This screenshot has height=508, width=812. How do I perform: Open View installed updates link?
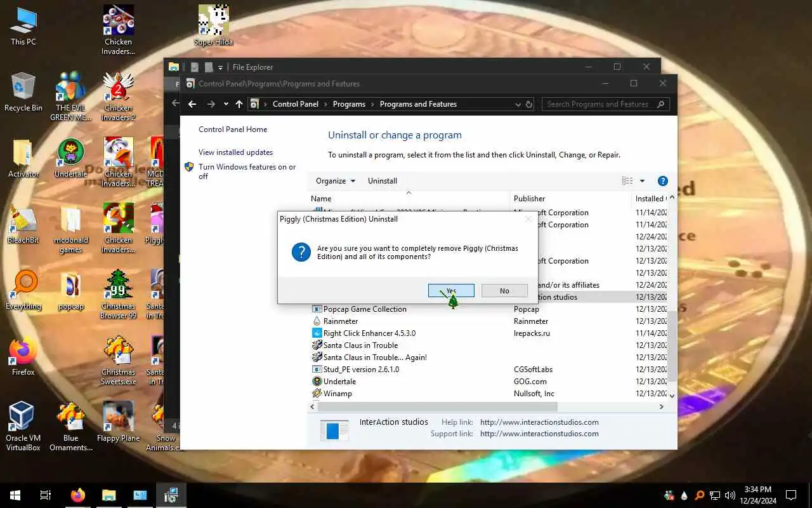click(235, 152)
